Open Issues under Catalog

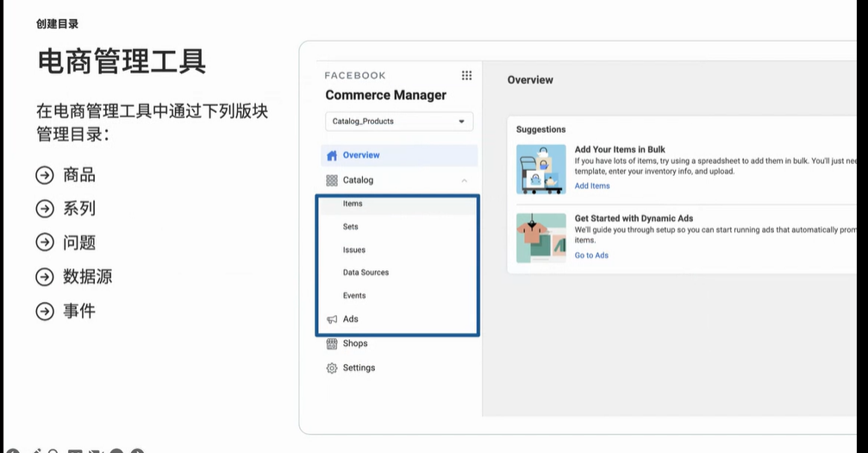tap(353, 250)
